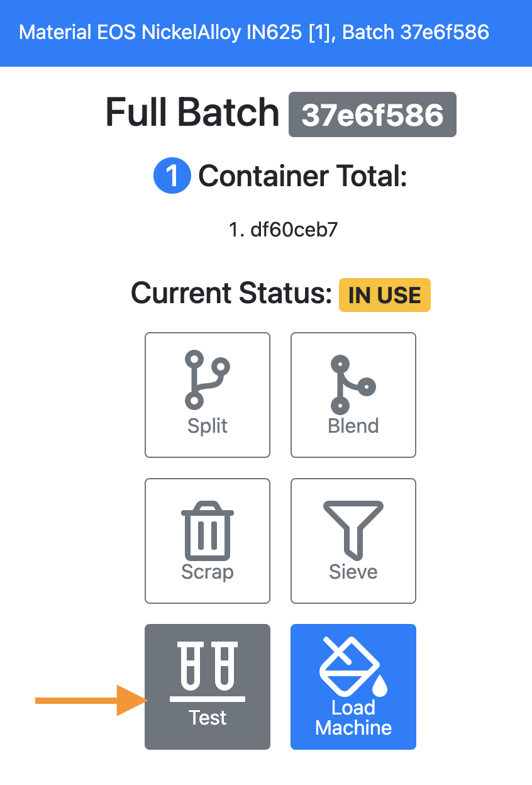Click the Blend merge icon
This screenshot has width=532, height=785.
(x=353, y=384)
